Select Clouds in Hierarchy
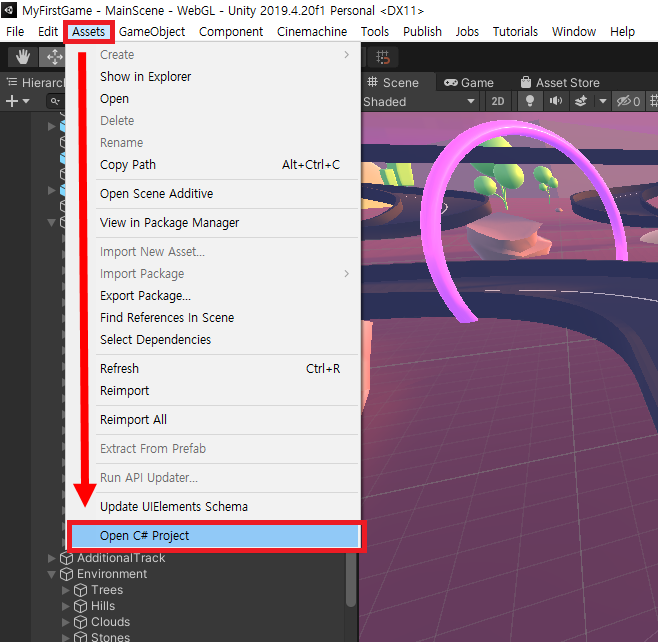This screenshot has height=642, width=658. tap(110, 622)
